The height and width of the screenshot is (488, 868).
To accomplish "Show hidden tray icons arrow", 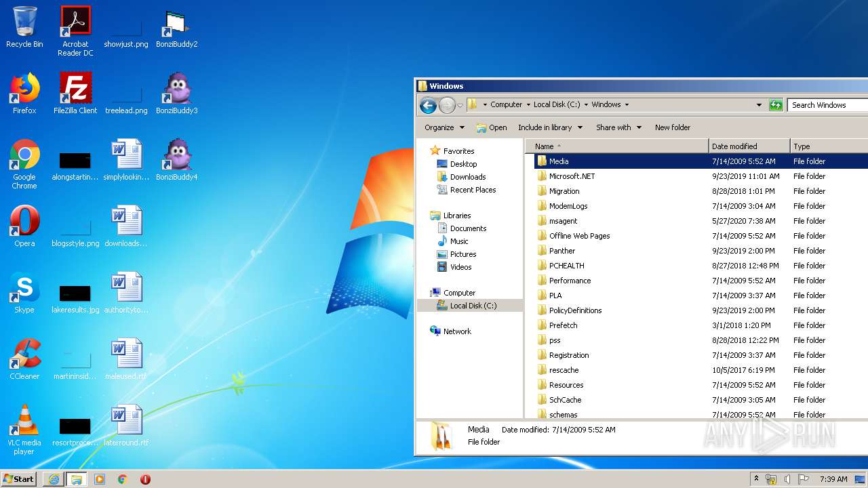I will coord(756,479).
